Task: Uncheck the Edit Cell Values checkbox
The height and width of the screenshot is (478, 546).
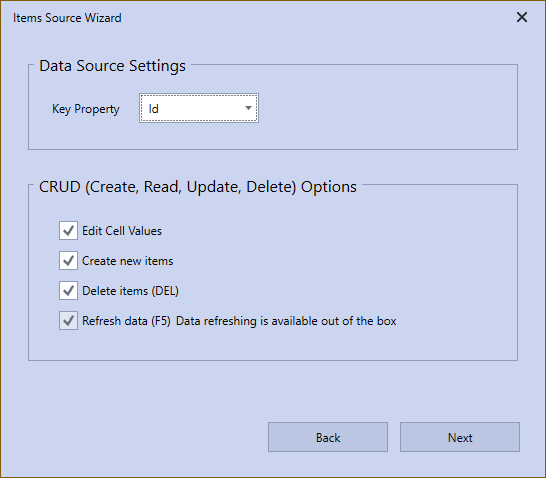Action: 68,230
